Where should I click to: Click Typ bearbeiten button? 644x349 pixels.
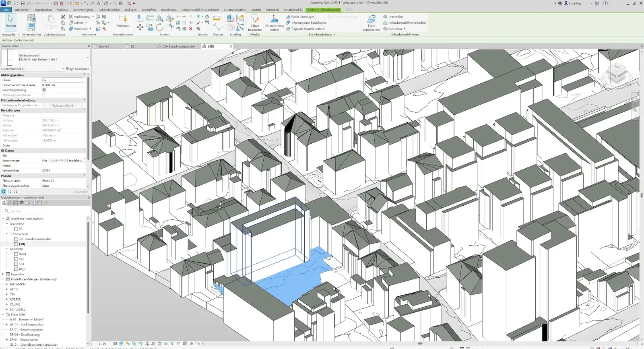click(x=77, y=69)
